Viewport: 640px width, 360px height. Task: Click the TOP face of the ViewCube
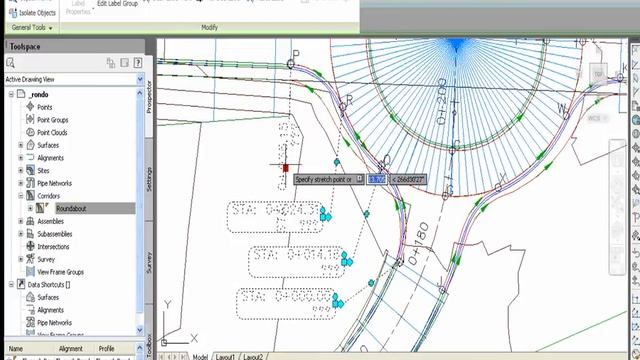click(x=598, y=74)
